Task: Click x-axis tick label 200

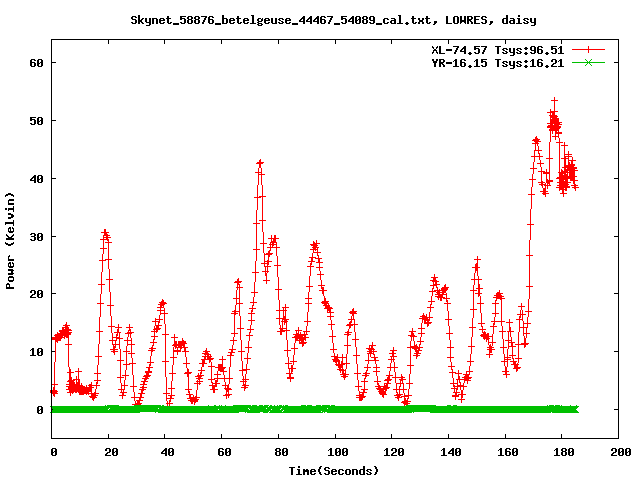Action: pyautogui.click(x=620, y=452)
